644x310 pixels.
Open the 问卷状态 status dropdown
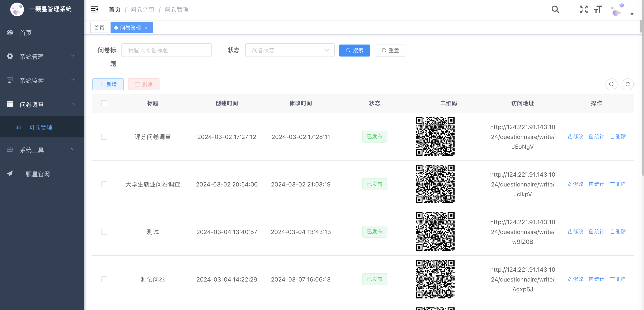pos(290,50)
